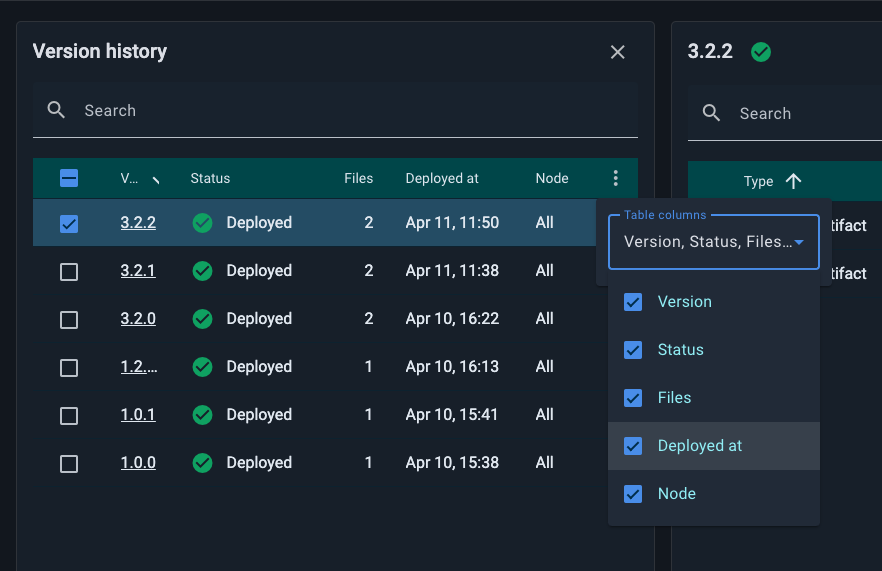The image size is (882, 571).
Task: Click the Type column header
Action: coord(758,182)
